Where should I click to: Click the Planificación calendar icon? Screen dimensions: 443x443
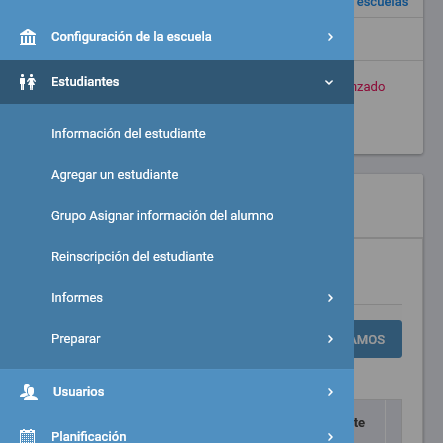coord(27,436)
